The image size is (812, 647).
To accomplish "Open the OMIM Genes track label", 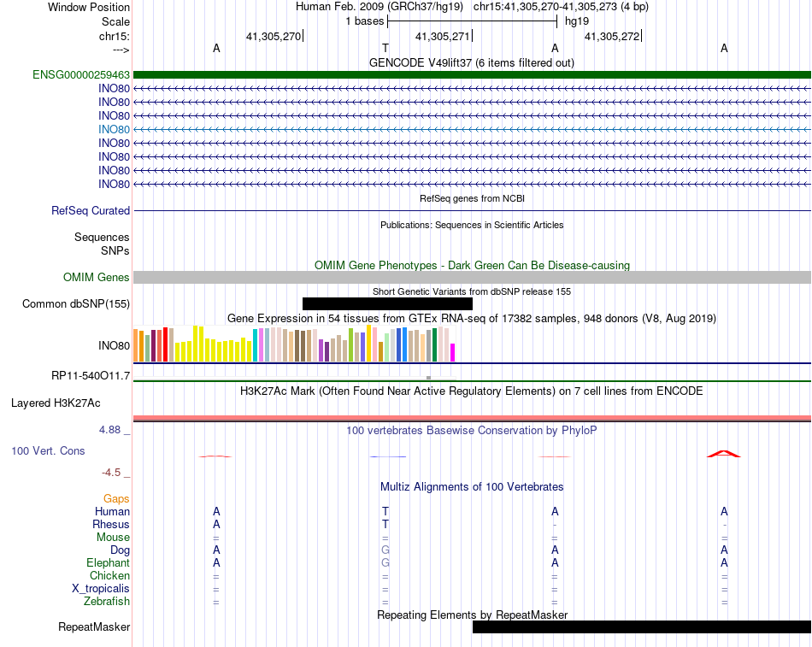I will coord(96,277).
